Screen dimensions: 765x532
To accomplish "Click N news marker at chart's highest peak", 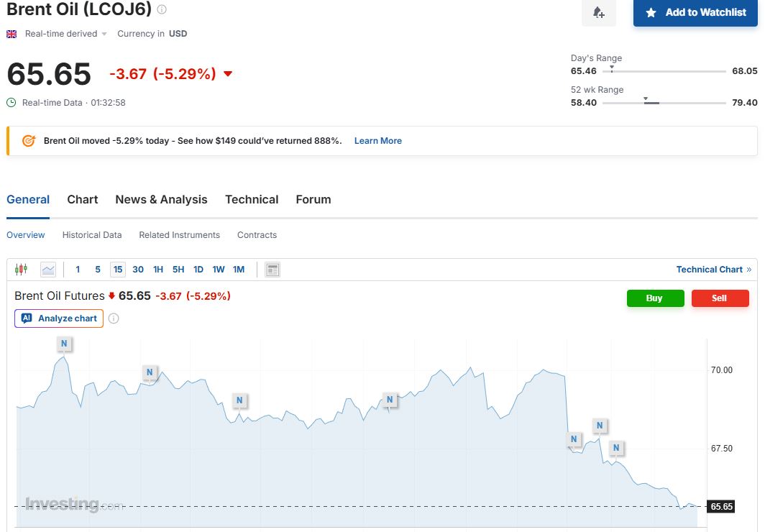I will point(64,344).
